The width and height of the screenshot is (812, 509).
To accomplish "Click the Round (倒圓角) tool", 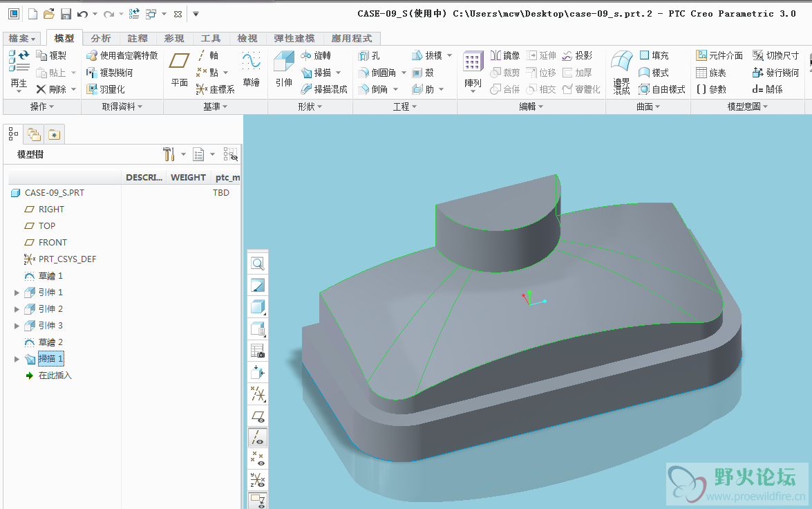I will pyautogui.click(x=377, y=73).
